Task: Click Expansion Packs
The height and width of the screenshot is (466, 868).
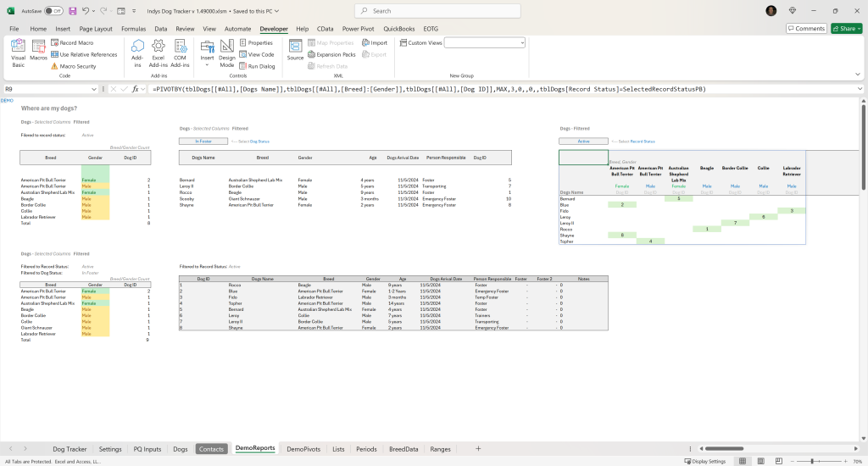Action: coord(331,54)
